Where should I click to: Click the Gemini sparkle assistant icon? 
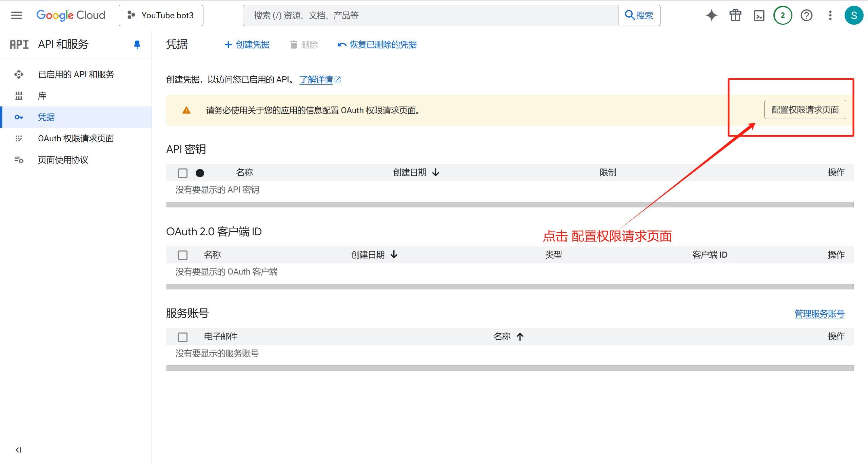pos(711,15)
